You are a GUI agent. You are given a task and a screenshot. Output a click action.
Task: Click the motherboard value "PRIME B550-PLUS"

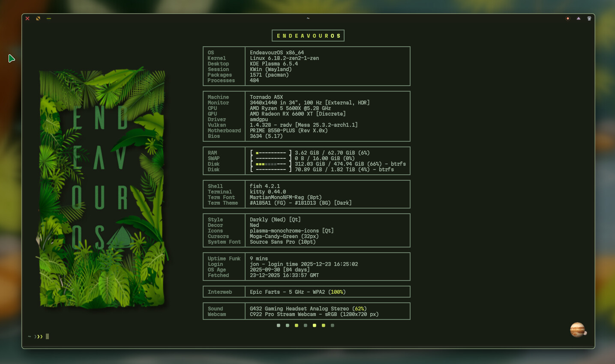pos(273,131)
